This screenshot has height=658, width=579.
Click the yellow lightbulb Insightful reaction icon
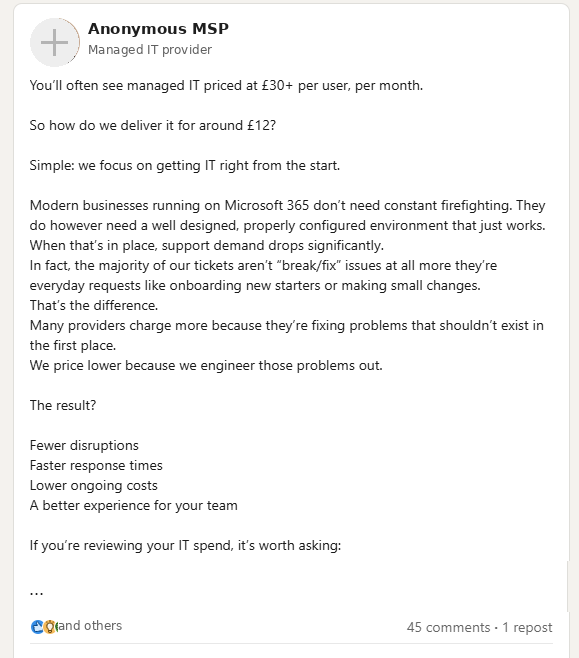tap(50, 627)
